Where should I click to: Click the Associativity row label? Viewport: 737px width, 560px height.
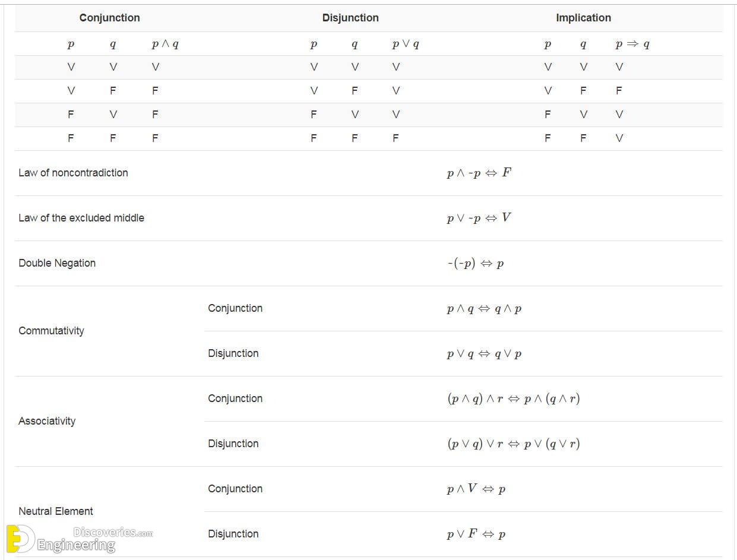tap(47, 421)
